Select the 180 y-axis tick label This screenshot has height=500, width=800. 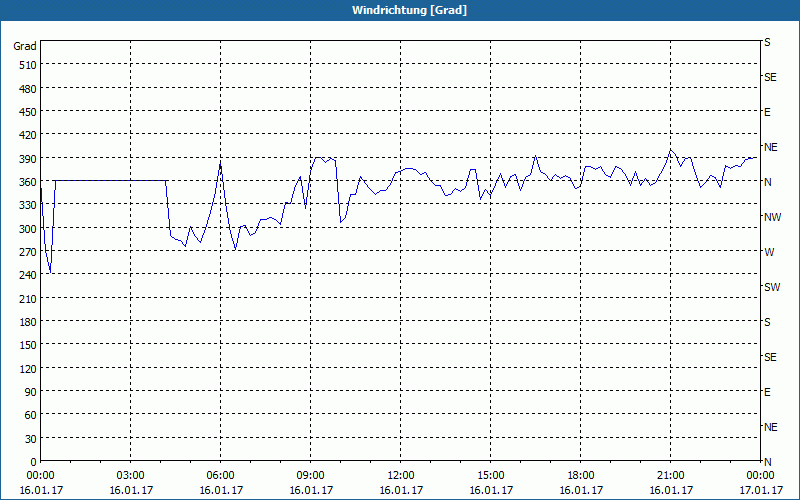tap(28, 322)
